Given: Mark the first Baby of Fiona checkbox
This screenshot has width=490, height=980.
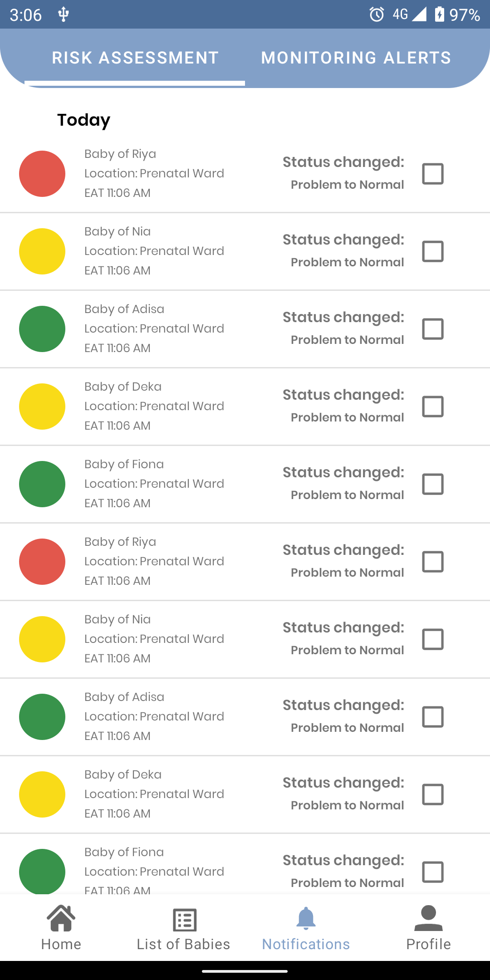Looking at the screenshot, I should (x=433, y=484).
